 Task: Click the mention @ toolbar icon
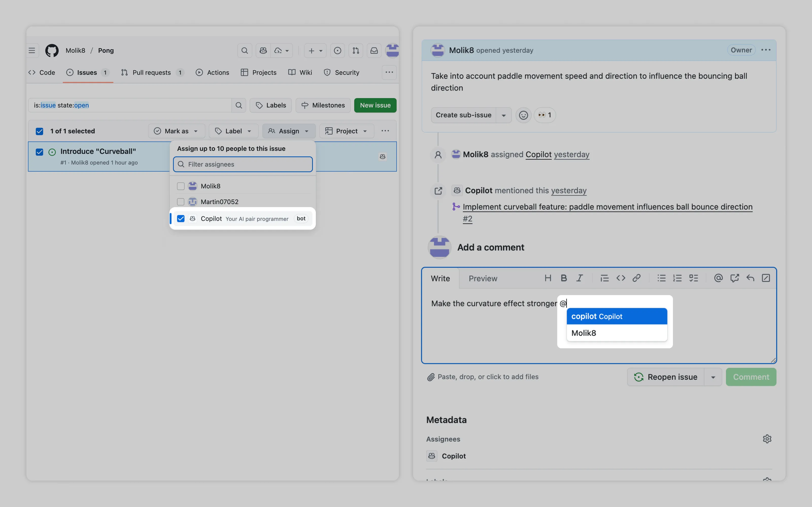click(718, 278)
